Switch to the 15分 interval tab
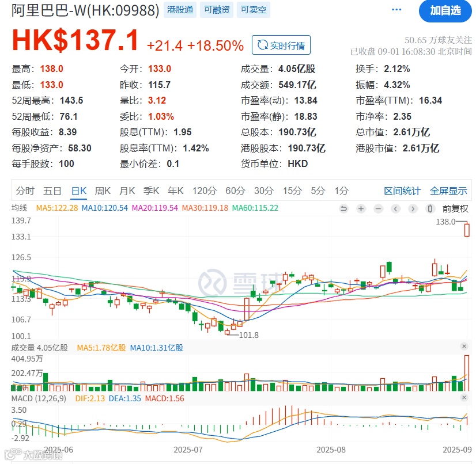Image resolution: width=476 pixels, height=464 pixels. [x=292, y=191]
